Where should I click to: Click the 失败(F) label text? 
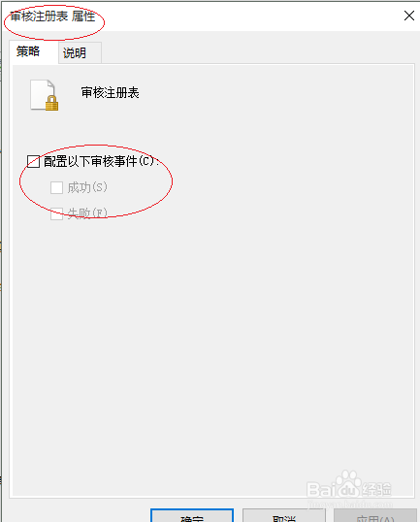(x=87, y=213)
